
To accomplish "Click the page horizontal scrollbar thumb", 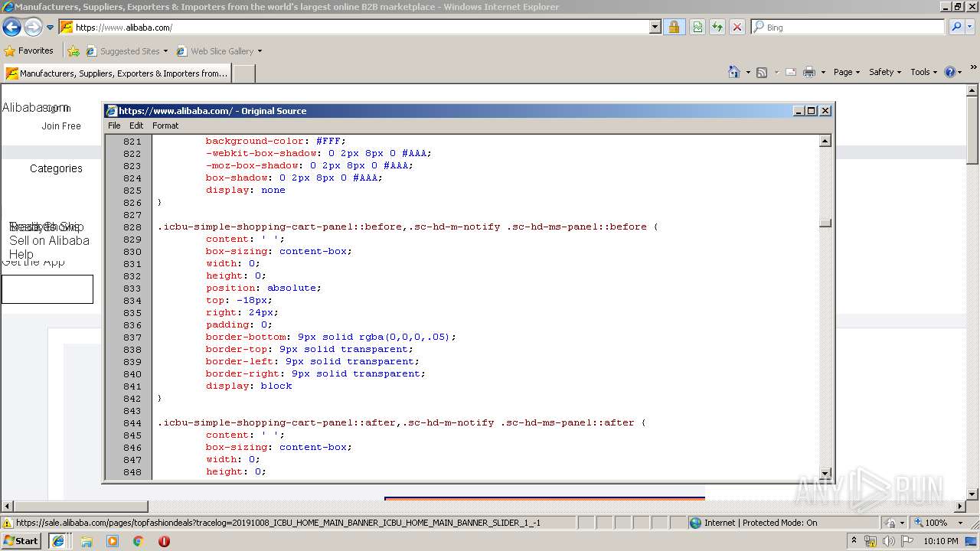I will (81, 506).
